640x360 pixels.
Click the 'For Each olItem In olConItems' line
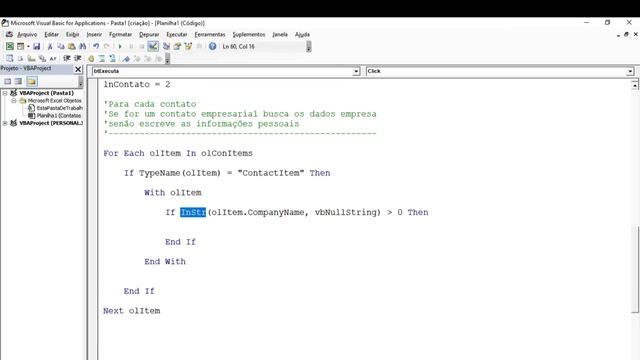(x=178, y=153)
